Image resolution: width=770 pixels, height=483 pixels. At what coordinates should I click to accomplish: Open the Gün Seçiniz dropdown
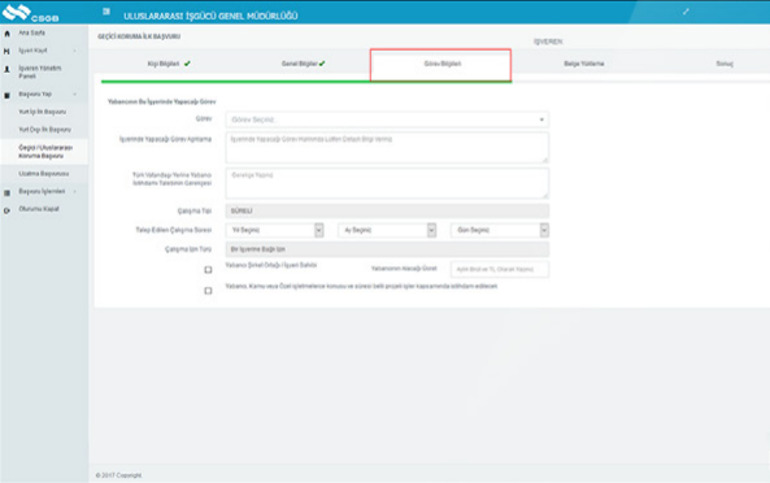(x=499, y=230)
